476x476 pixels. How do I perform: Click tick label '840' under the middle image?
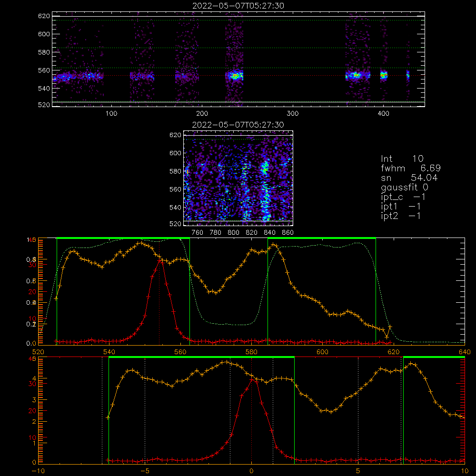click(269, 233)
